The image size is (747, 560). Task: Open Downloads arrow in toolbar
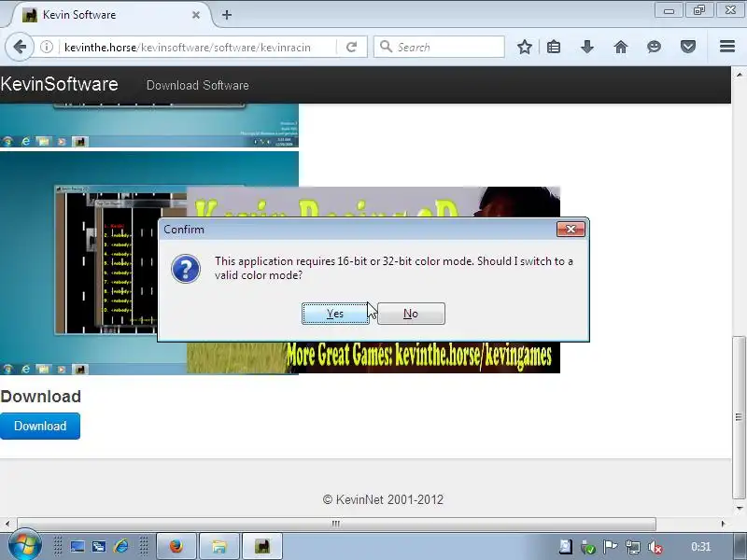pos(587,48)
